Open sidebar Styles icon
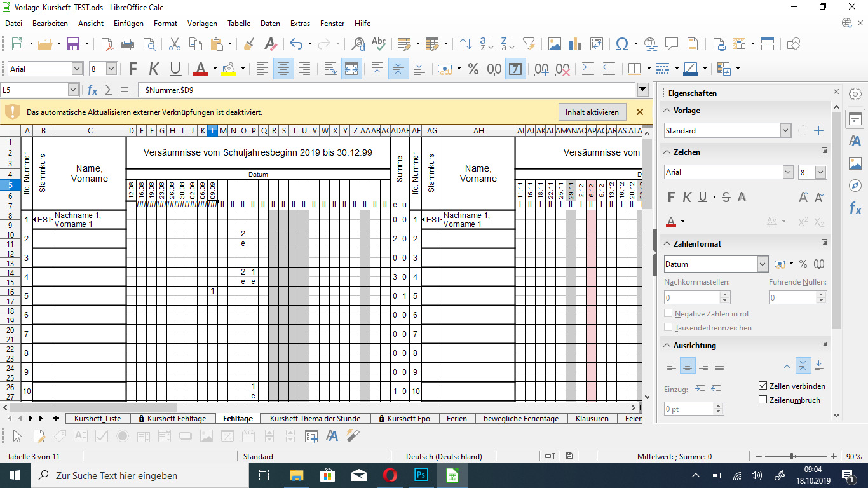This screenshot has height=488, width=868. [x=855, y=141]
